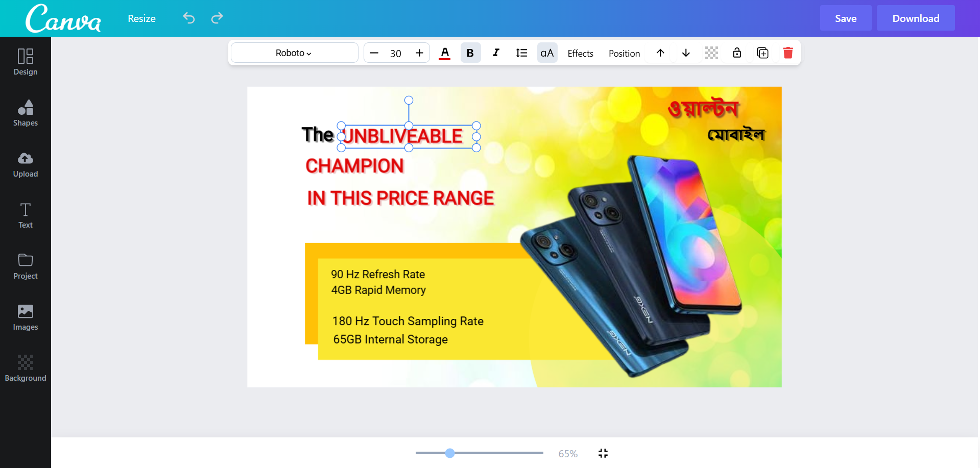Open the Project folder panel
This screenshot has width=980, height=468.
[26, 266]
